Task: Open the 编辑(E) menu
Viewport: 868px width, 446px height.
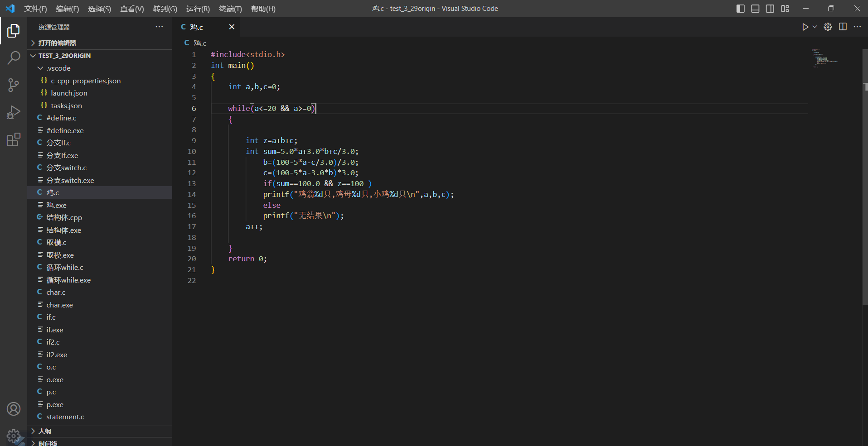Action: coord(68,9)
